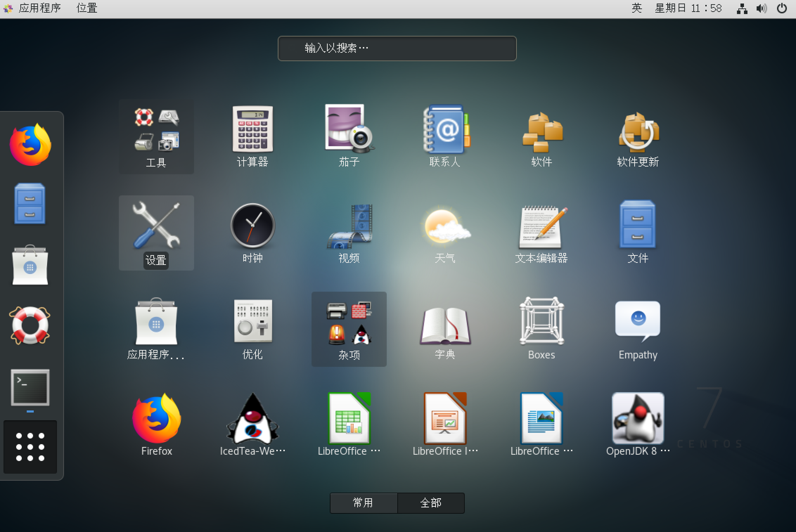Click the 输入以搜索 search field
This screenshot has height=532, width=796.
(397, 48)
